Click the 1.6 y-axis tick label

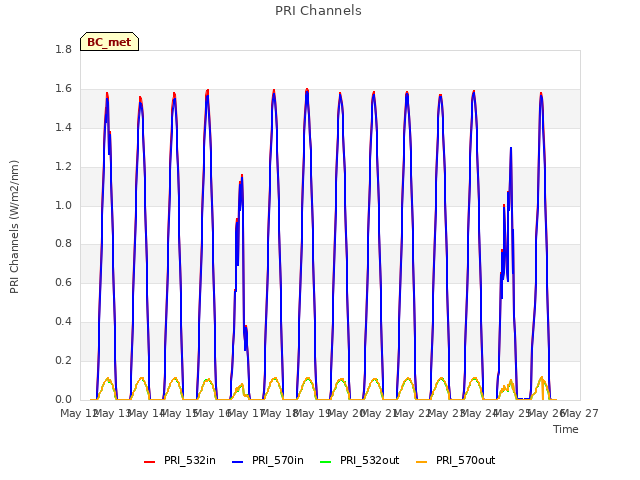tap(63, 89)
